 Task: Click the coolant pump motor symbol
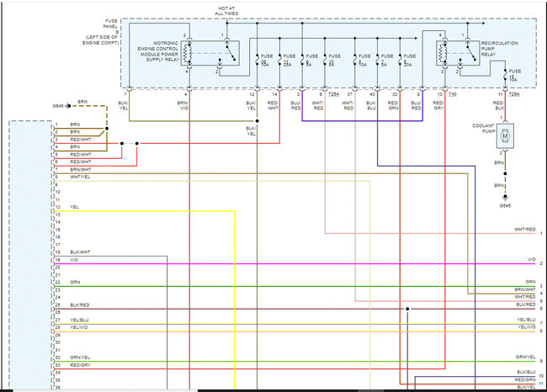505,135
